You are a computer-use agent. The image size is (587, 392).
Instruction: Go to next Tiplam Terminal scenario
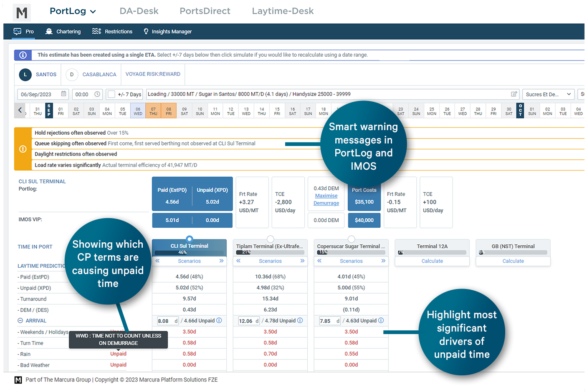(302, 261)
